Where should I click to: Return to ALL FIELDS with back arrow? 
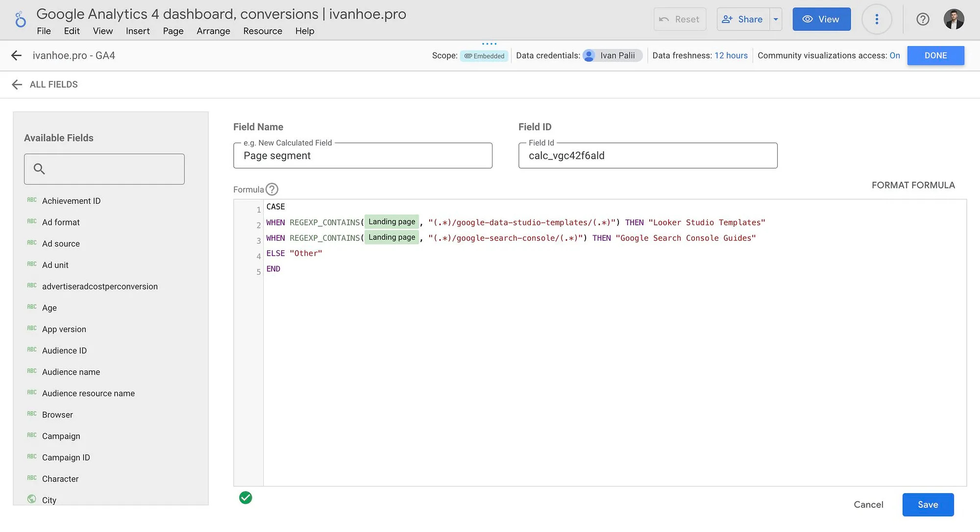[x=17, y=84]
